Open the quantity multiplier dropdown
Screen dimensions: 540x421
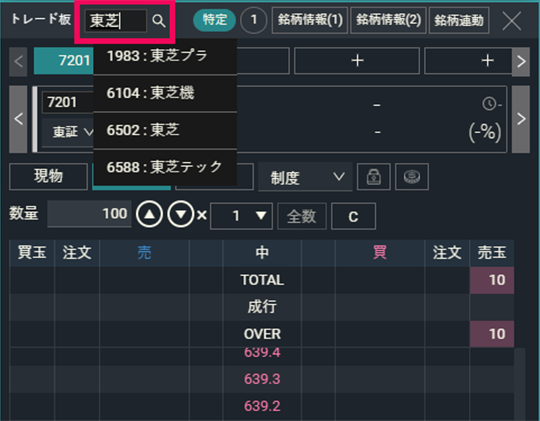point(241,216)
